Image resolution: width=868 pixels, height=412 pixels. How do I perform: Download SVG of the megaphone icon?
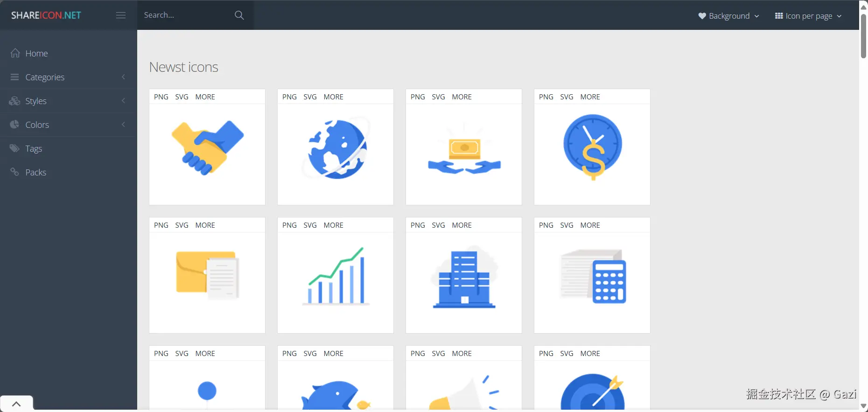pos(438,353)
